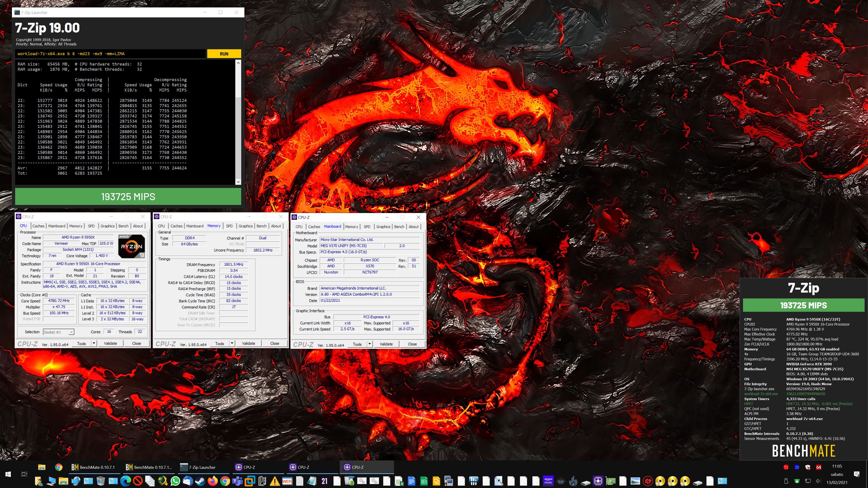The image size is (868, 488).
Task: Click Tools button in rightmost CPU-Z window
Action: (357, 344)
